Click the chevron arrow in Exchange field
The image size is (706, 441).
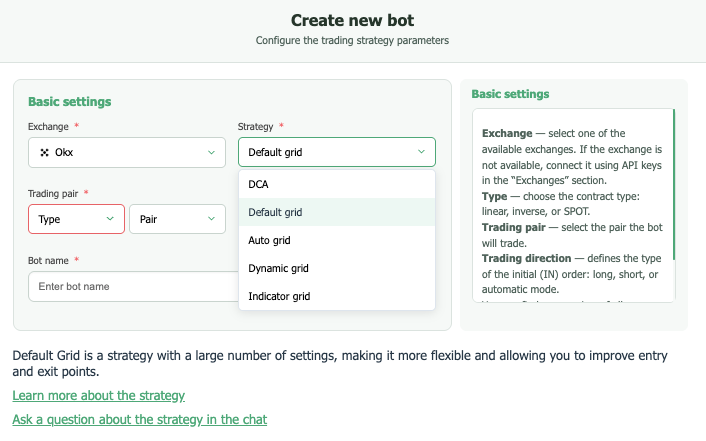(211, 153)
